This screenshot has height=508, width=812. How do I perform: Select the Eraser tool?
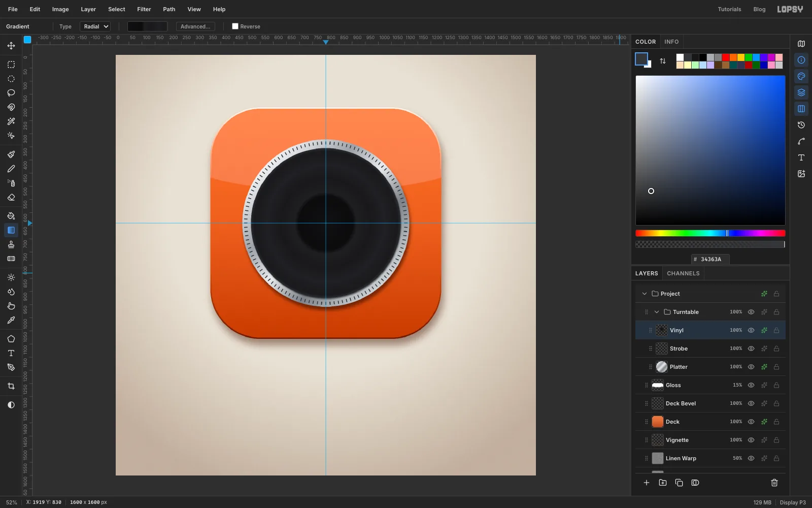click(x=11, y=197)
